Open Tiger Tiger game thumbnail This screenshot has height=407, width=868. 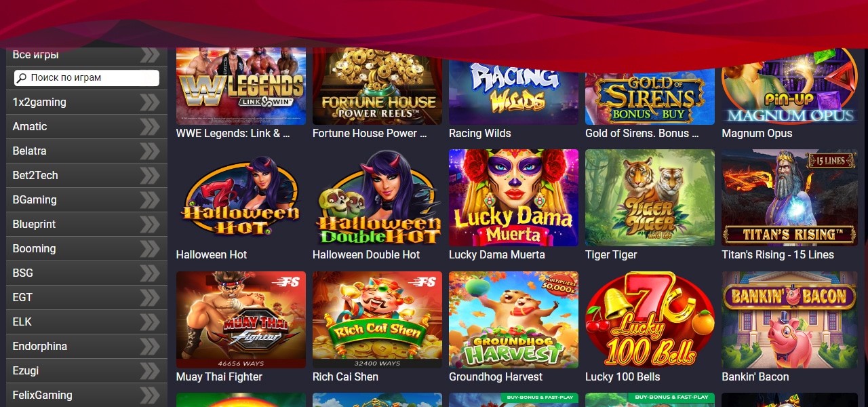(650, 198)
